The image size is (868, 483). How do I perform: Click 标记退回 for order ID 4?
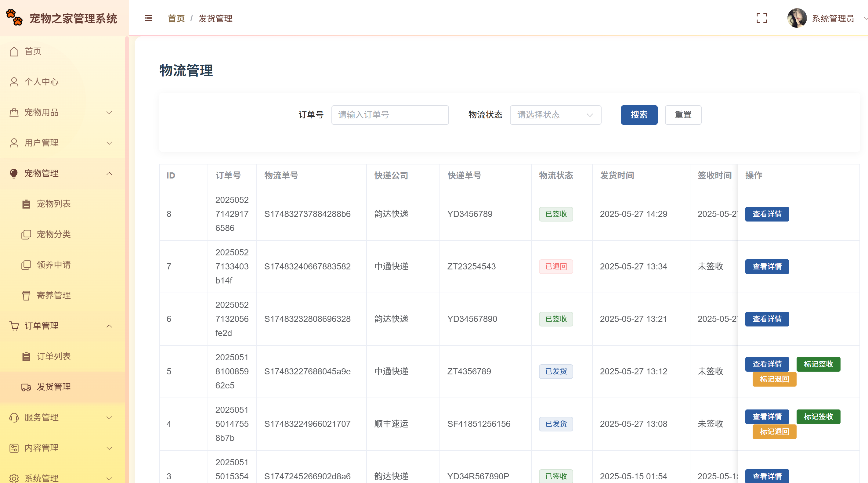coord(774,431)
